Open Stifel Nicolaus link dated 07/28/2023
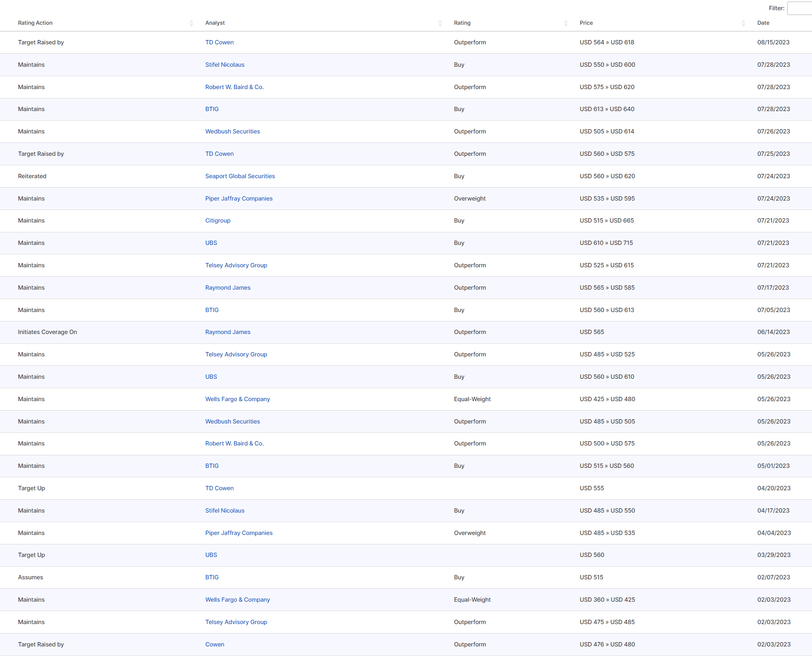The image size is (812, 659). 225,65
